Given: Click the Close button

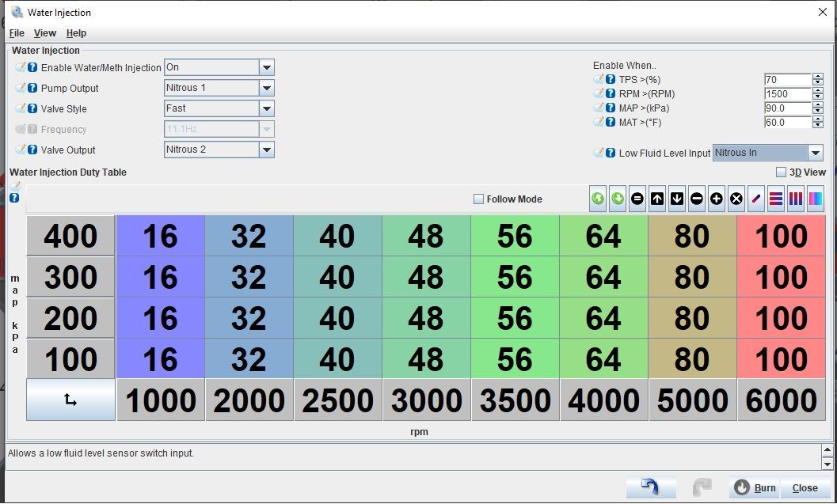Looking at the screenshot, I should (x=805, y=487).
